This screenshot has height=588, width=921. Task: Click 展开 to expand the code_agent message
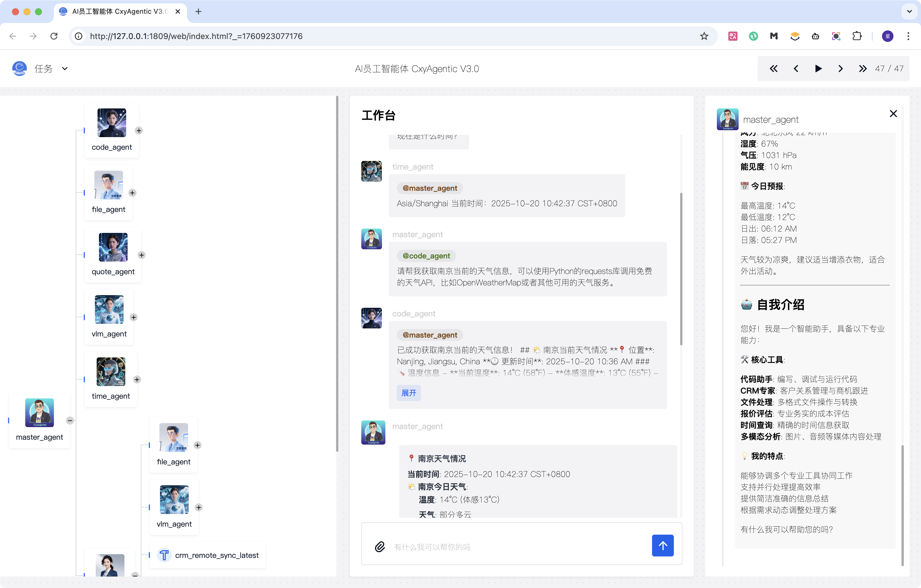(x=409, y=393)
